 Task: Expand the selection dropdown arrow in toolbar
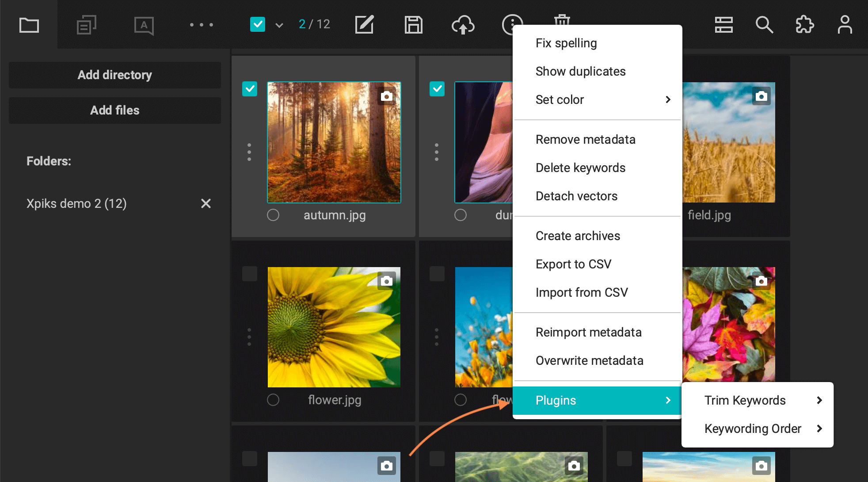click(279, 25)
